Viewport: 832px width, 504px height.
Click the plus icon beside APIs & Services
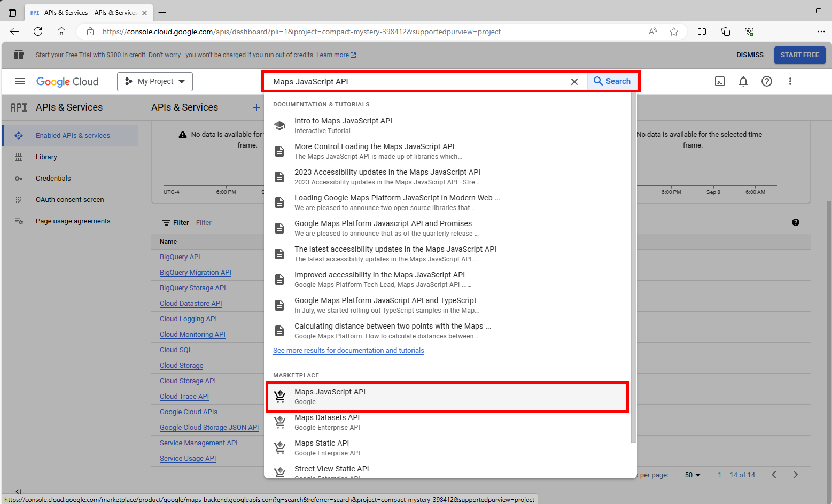pos(256,107)
